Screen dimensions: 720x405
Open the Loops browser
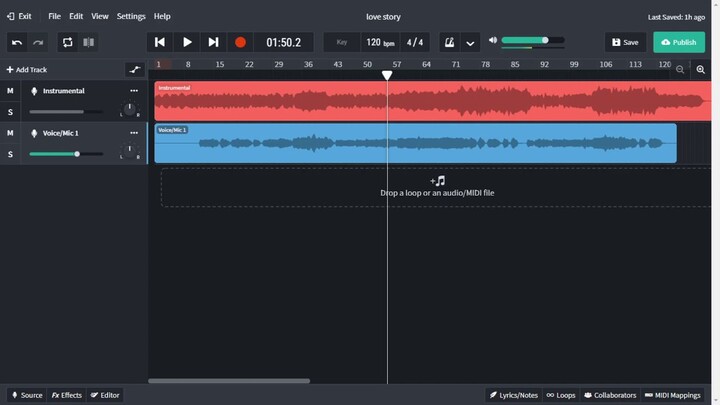561,395
